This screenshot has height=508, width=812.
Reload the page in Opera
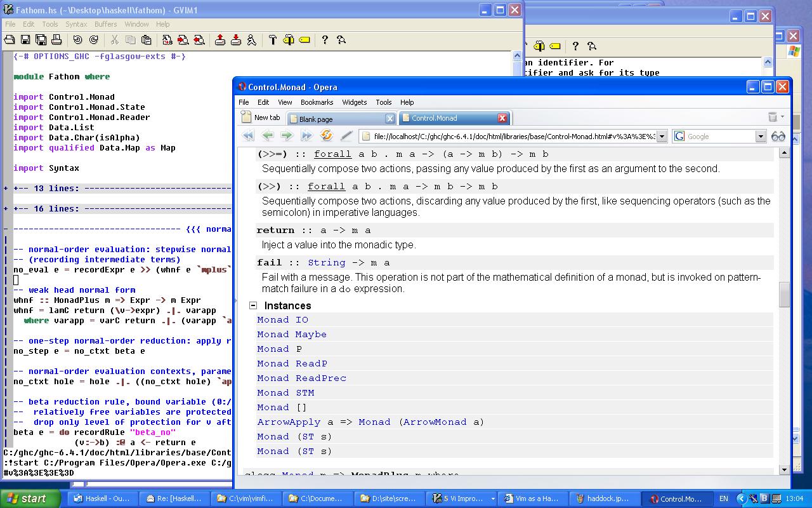327,136
